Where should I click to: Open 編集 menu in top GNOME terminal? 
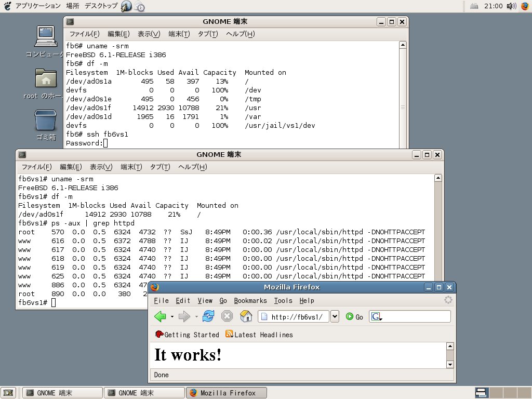(118, 34)
